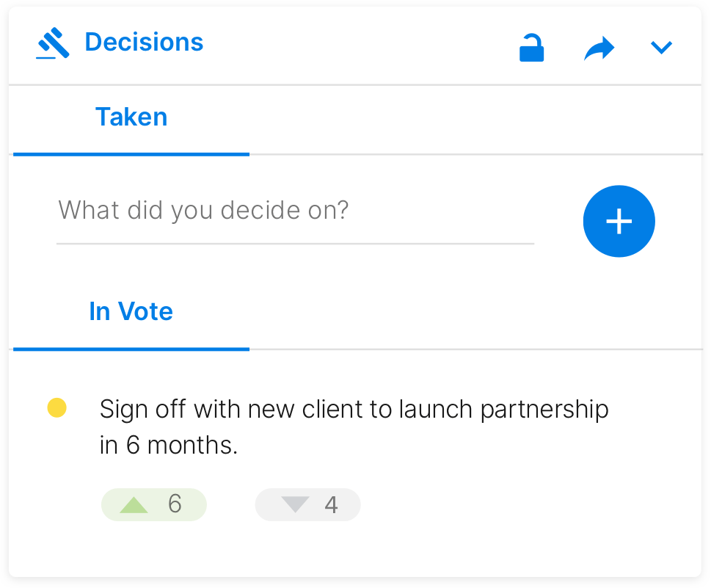
Task: Click the downvote count 4
Action: pyautogui.click(x=332, y=505)
